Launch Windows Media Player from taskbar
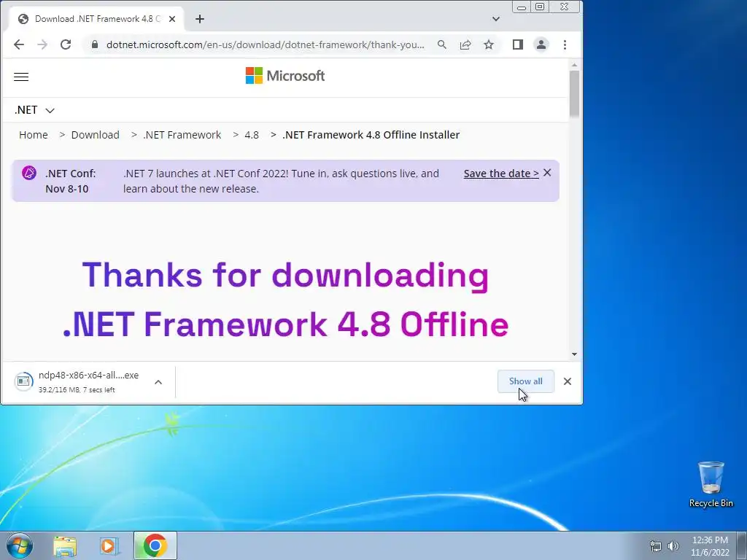This screenshot has height=560, width=747. pyautogui.click(x=109, y=545)
